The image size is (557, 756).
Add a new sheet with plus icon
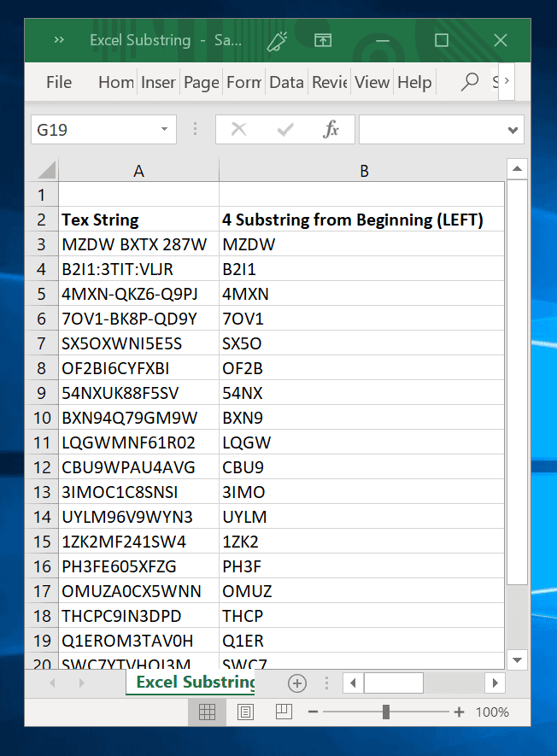[x=297, y=683]
